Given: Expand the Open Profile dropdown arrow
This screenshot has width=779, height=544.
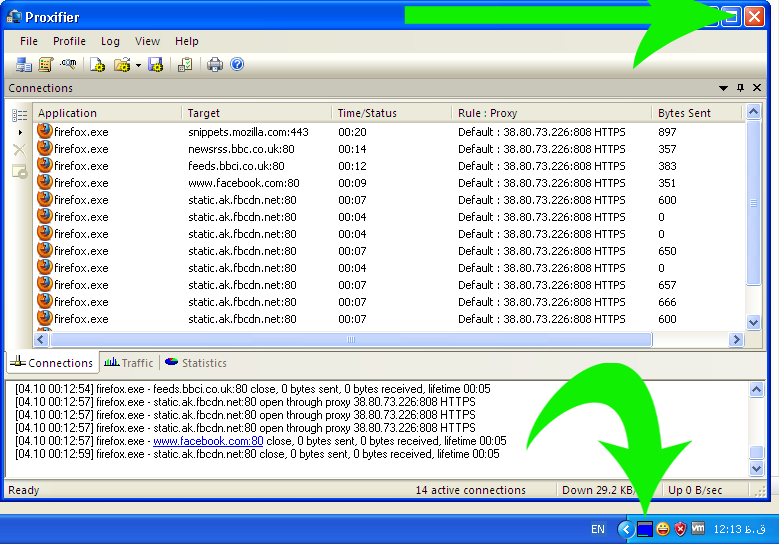Looking at the screenshot, I should click(138, 65).
